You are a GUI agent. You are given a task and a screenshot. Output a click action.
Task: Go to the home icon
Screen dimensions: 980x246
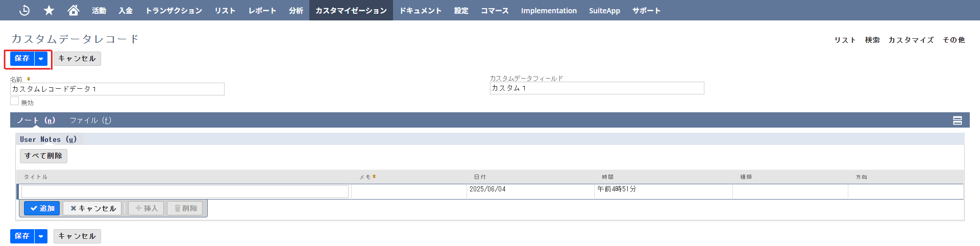point(73,10)
